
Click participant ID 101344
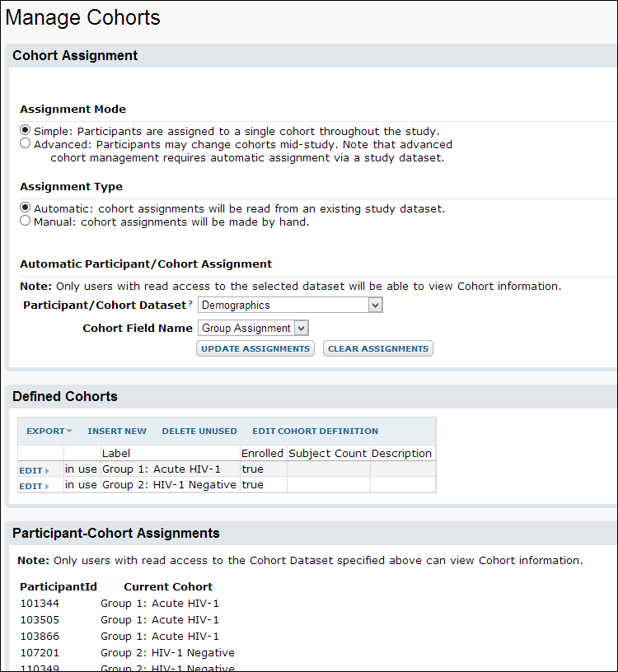click(x=40, y=604)
